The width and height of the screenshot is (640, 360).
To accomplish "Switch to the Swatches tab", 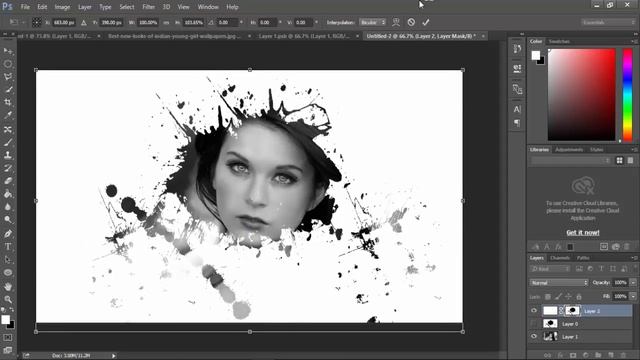I will [559, 41].
